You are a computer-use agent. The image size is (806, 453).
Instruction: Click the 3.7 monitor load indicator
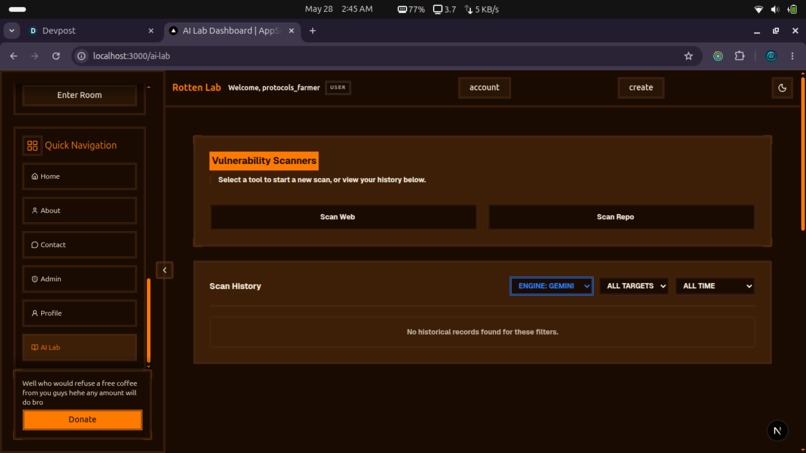444,9
